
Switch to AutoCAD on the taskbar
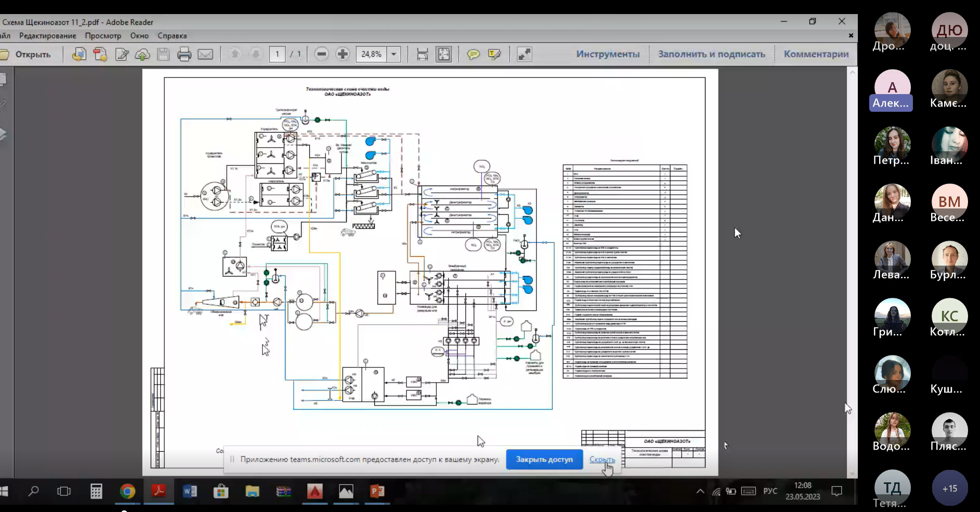click(315, 491)
